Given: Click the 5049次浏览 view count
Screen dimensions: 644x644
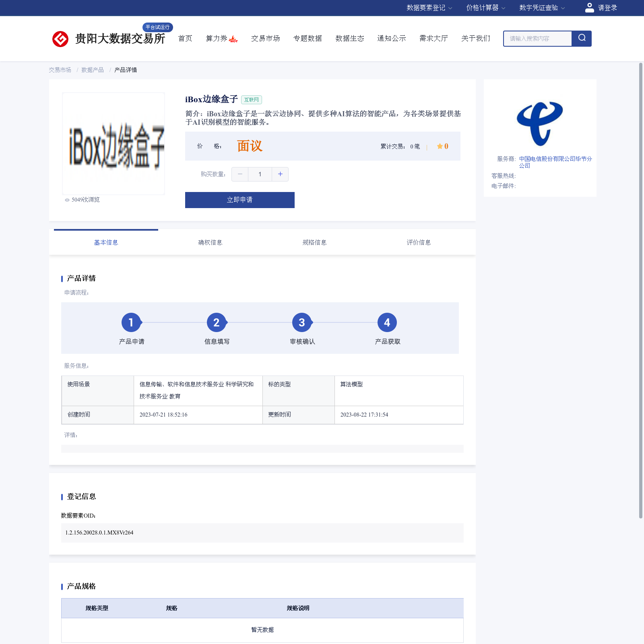Looking at the screenshot, I should [x=85, y=200].
